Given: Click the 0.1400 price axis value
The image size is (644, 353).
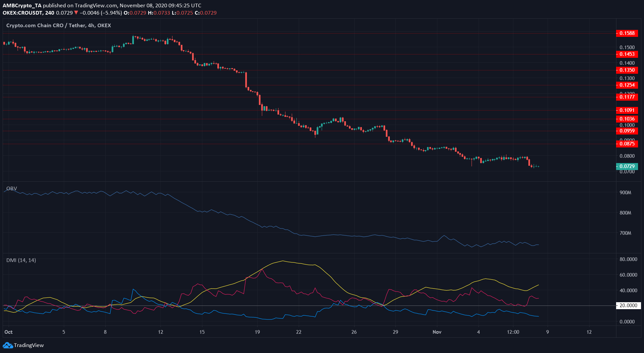Looking at the screenshot, I should 627,63.
